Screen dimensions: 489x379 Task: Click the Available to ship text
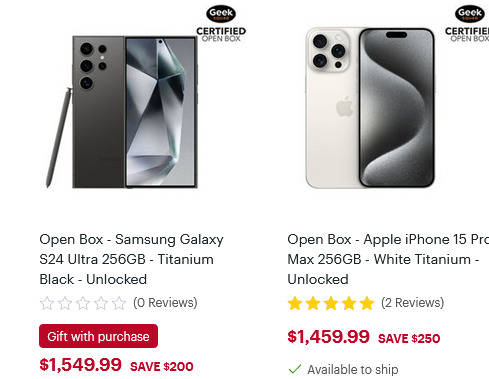click(x=353, y=369)
